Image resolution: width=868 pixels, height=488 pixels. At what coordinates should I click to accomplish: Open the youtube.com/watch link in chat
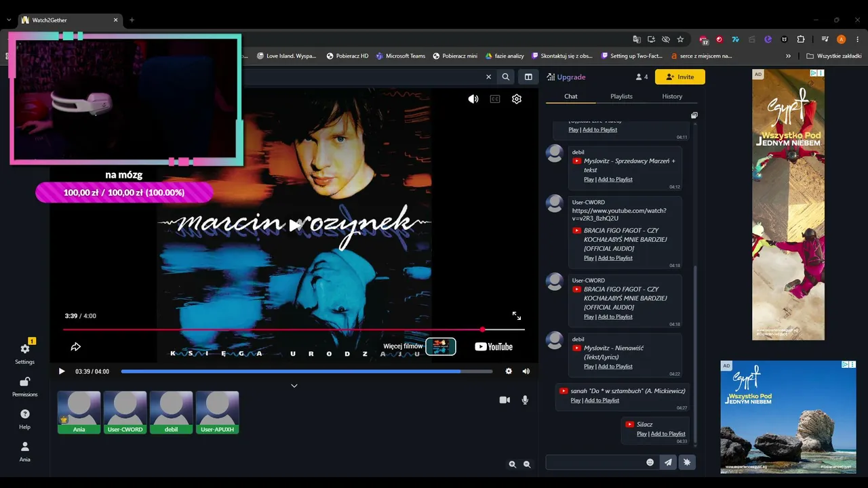coord(619,214)
